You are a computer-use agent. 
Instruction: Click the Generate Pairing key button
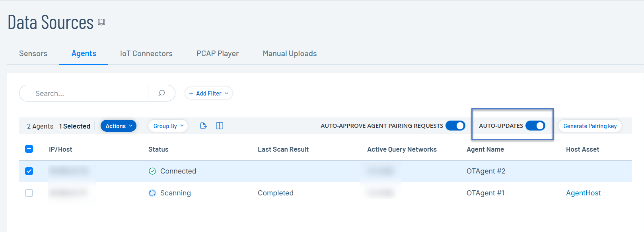pos(590,126)
